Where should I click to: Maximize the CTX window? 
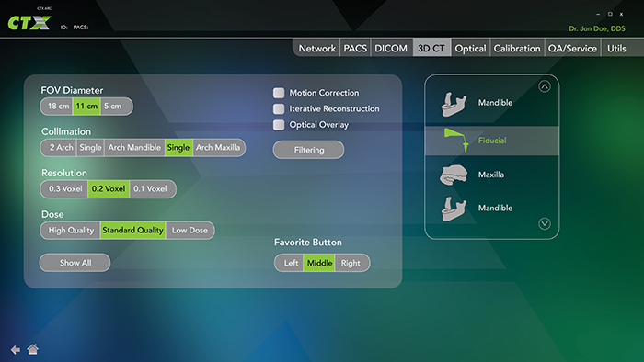(610, 14)
